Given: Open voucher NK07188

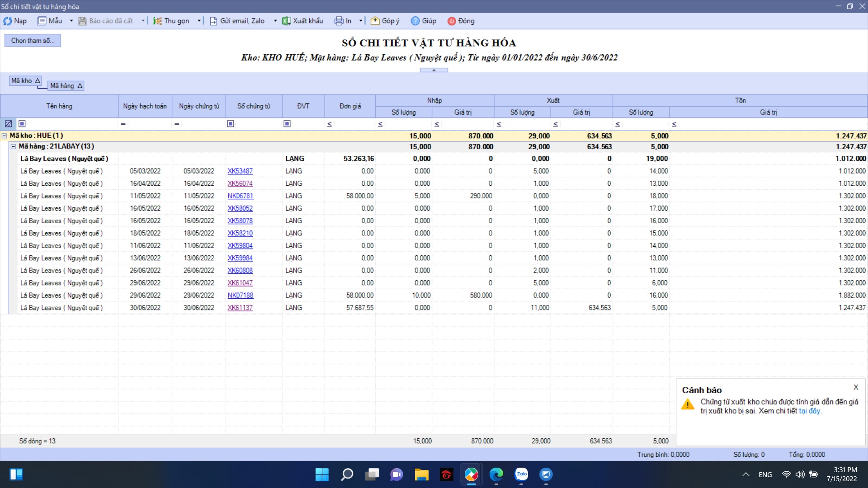Looking at the screenshot, I should pos(241,296).
